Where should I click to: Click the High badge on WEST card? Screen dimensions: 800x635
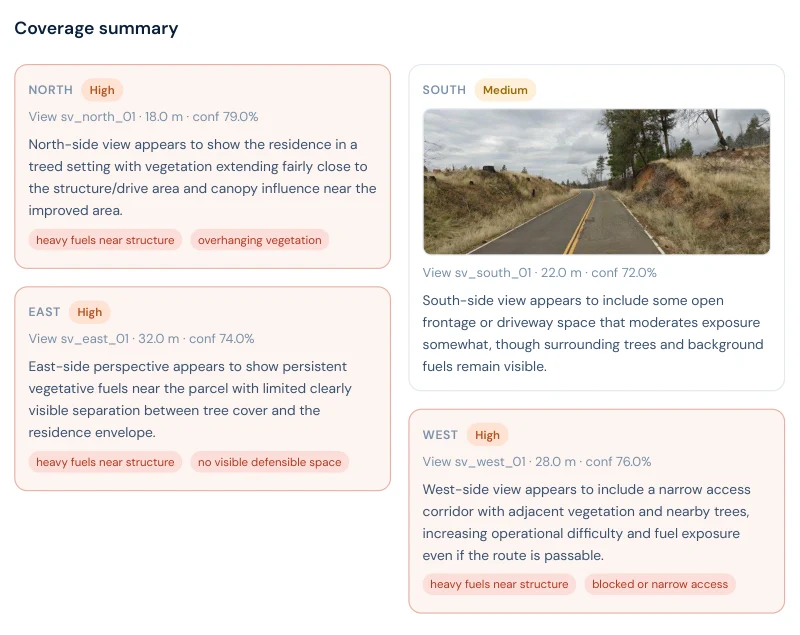coord(487,435)
